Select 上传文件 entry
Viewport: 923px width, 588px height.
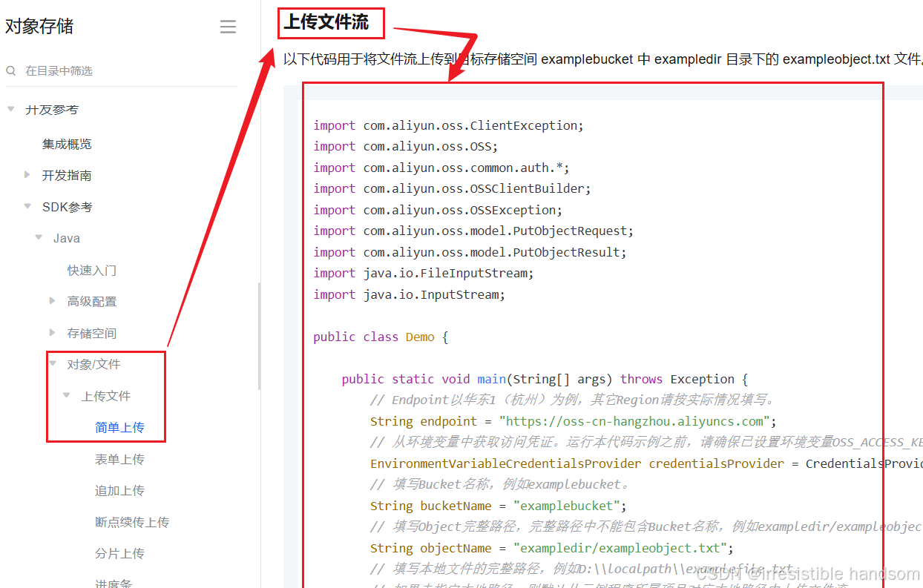click(106, 396)
